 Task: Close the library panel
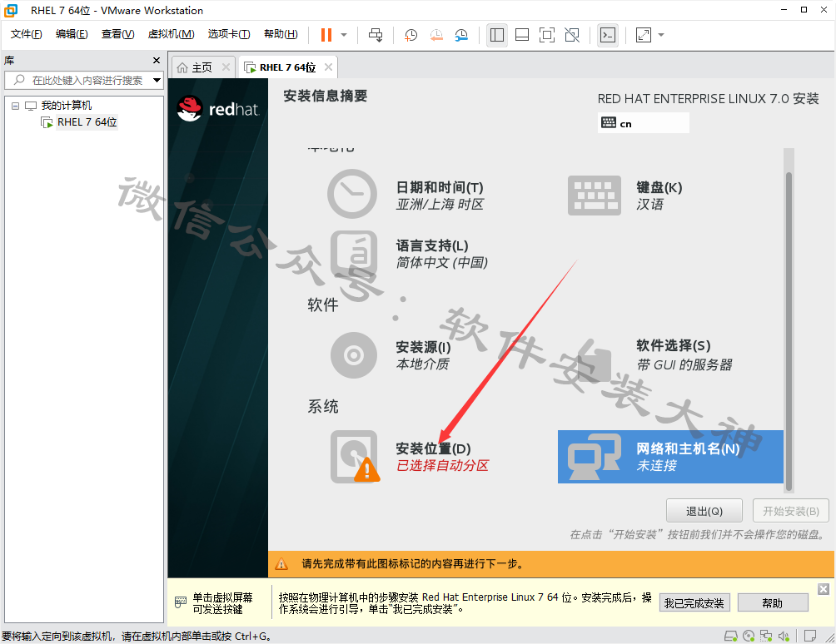pyautogui.click(x=157, y=60)
